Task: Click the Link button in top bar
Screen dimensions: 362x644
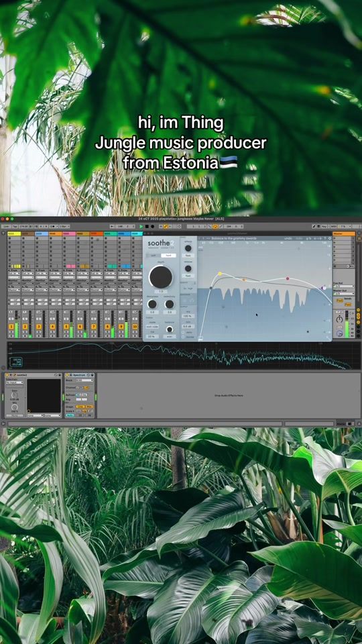Action: [6, 226]
